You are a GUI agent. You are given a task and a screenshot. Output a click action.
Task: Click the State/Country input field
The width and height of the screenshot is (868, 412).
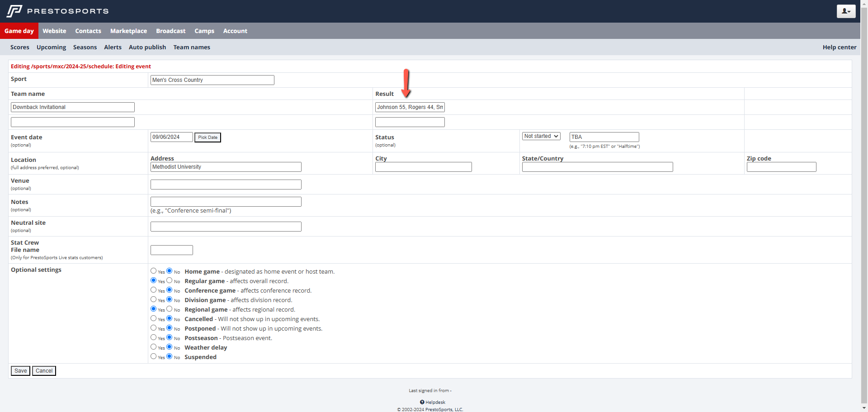(598, 167)
